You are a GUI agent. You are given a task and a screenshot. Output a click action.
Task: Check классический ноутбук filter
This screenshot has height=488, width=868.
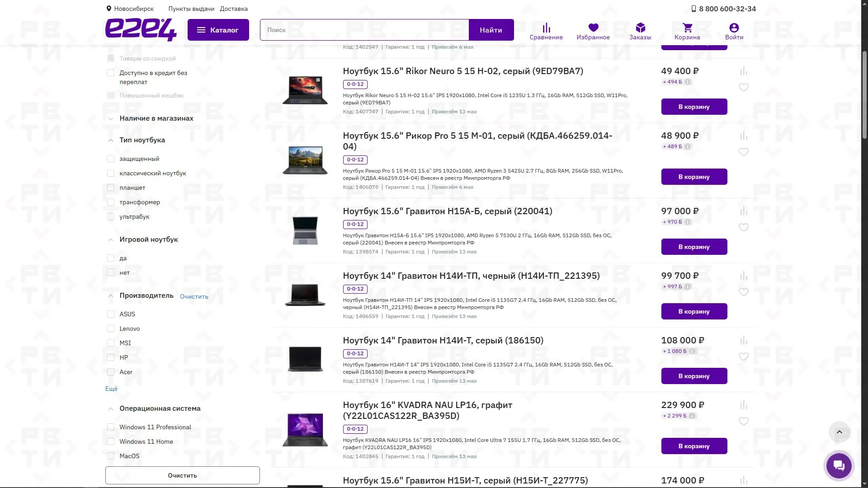point(111,173)
